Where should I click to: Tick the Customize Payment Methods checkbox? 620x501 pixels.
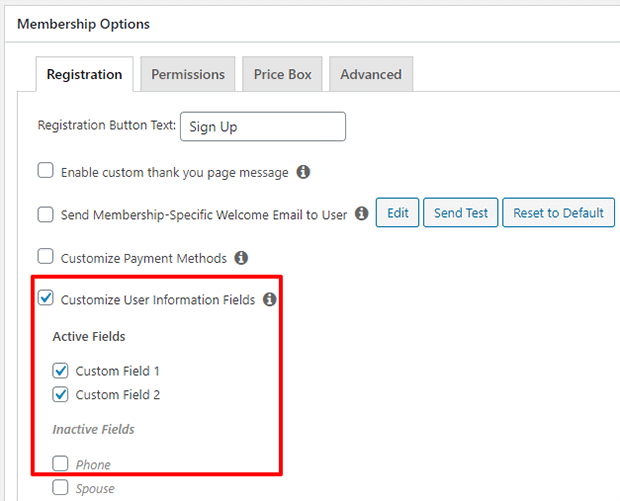(x=45, y=256)
